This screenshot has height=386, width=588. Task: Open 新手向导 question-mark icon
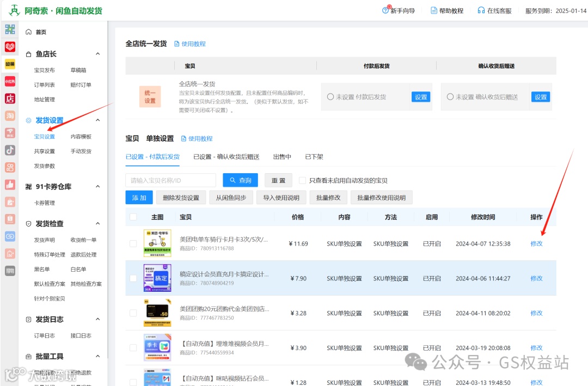tap(385, 10)
